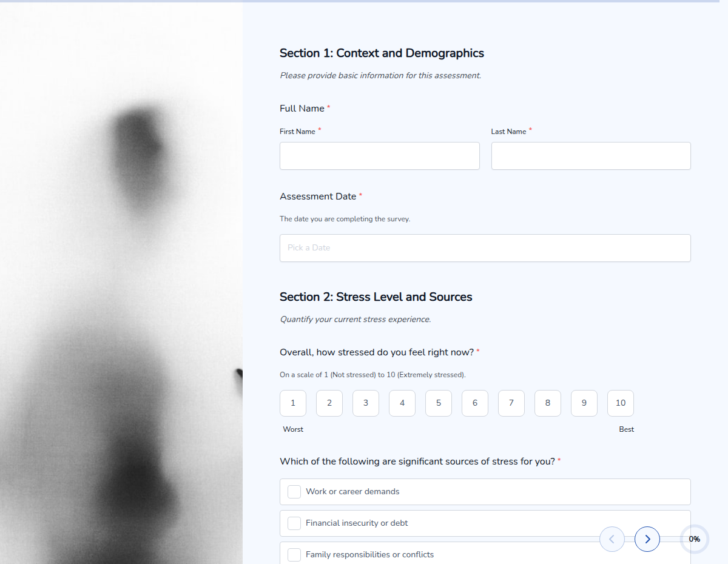Tick Financial insecurity or debt checkbox
The image size is (728, 564).
coord(294,523)
